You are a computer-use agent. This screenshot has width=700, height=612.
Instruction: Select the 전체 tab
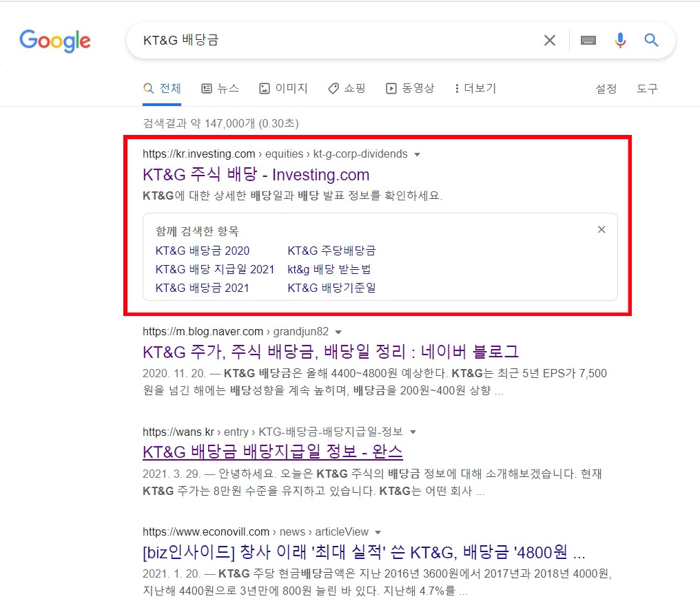click(162, 88)
